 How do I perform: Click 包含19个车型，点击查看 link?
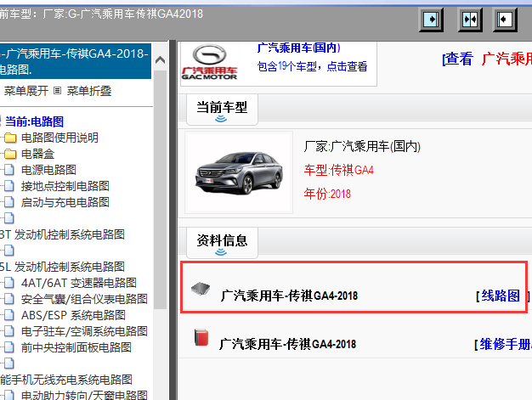click(x=312, y=66)
